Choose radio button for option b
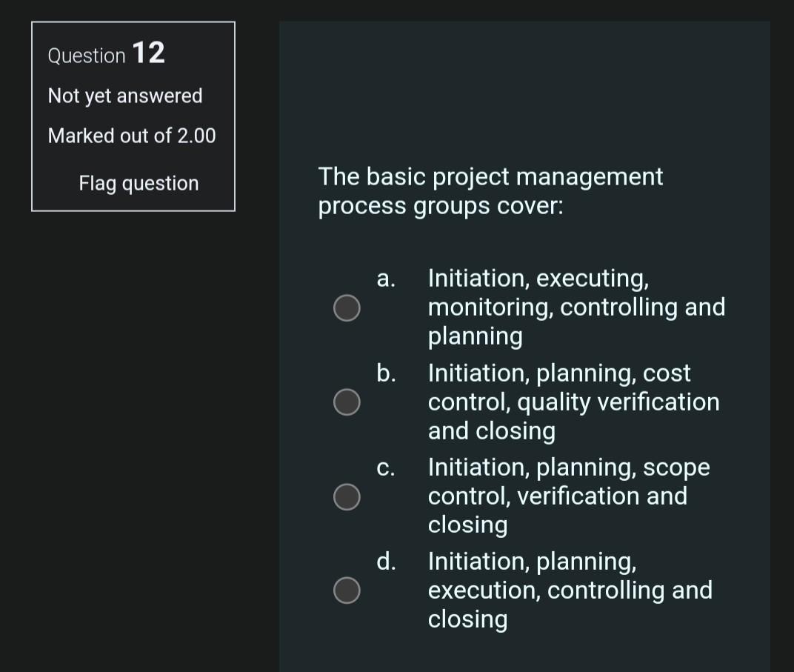Screen dimensions: 794x672 coord(347,402)
